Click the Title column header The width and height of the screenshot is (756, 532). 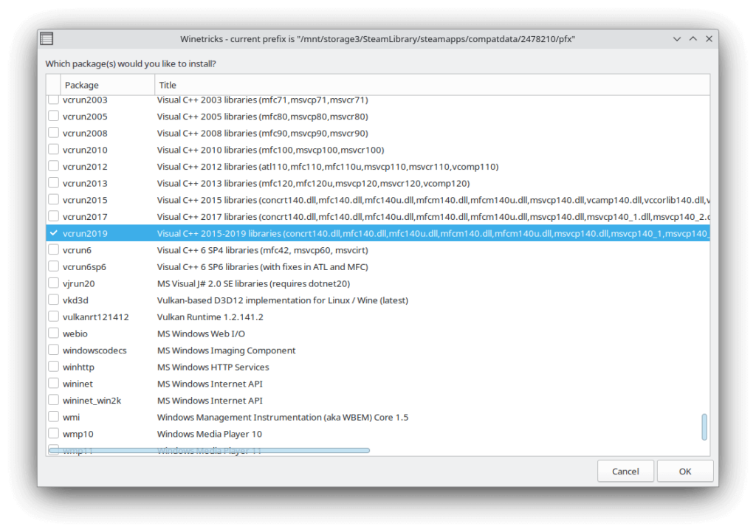click(432, 85)
